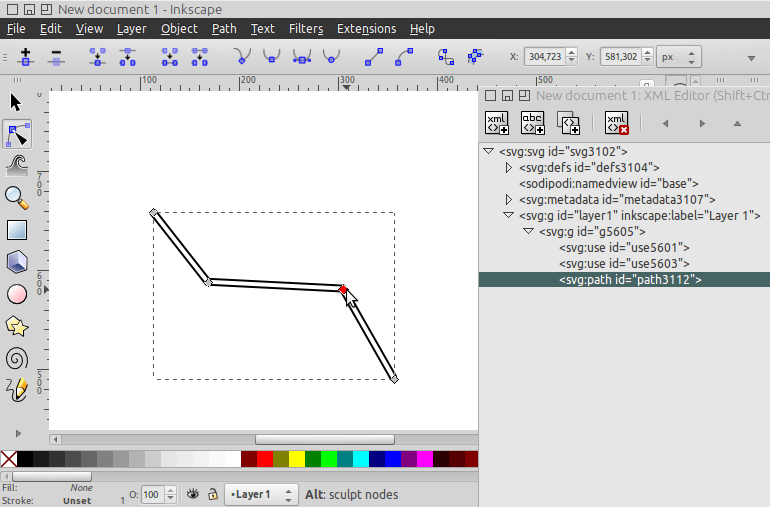Image resolution: width=770 pixels, height=507 pixels.
Task: Collapse the g5605 group node
Action: click(528, 231)
